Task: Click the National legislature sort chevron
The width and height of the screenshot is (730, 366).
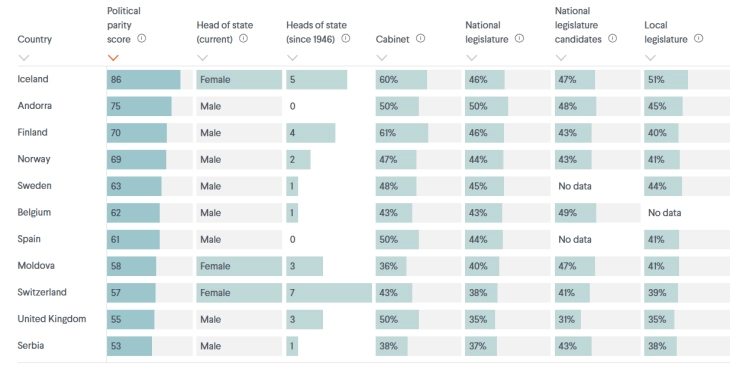Action: [472, 58]
